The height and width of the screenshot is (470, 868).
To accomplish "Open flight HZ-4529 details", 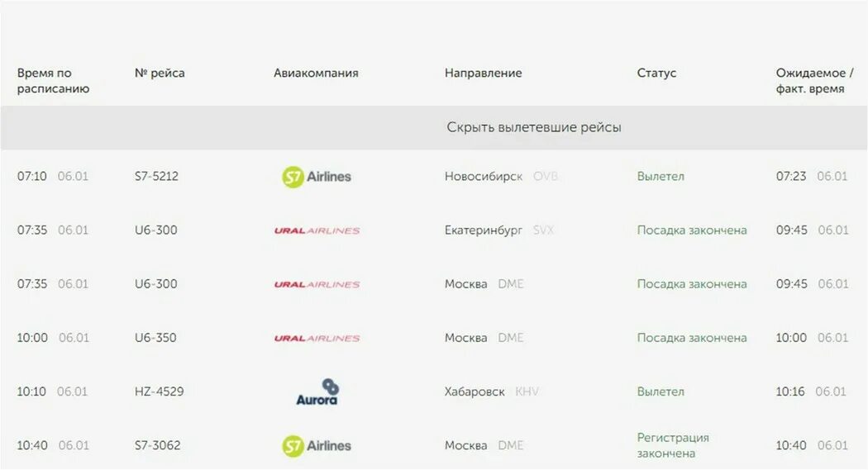I will coord(159,392).
